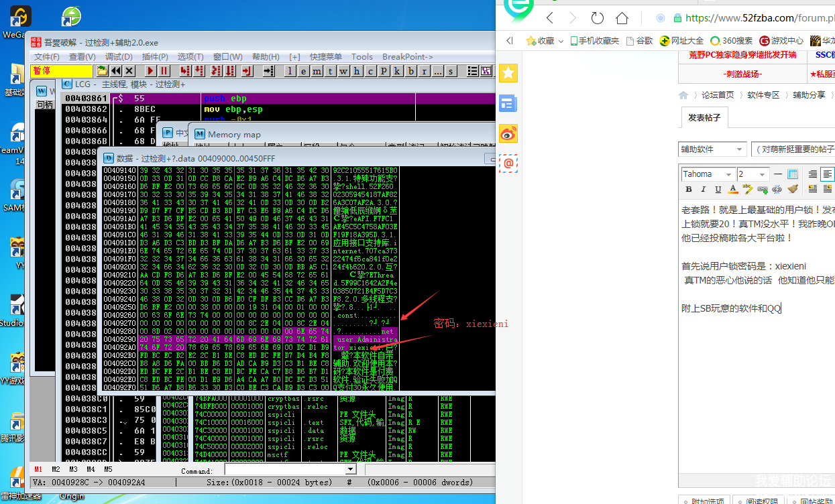Open References window with 'r' button
This screenshot has height=504, width=835.
[425, 70]
